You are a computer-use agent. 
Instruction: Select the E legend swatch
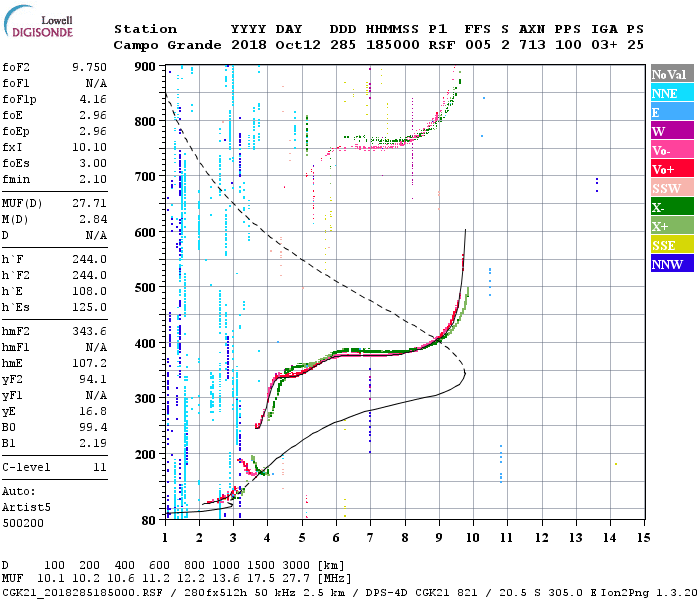[x=672, y=112]
